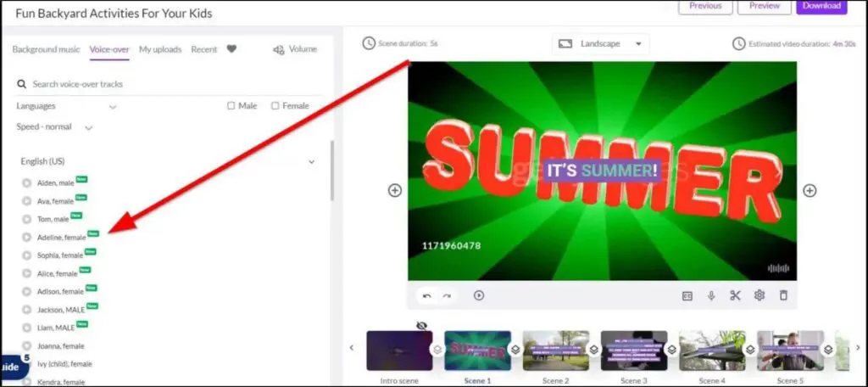Add scene before with left plus icon
The image size is (868, 387).
tap(394, 190)
